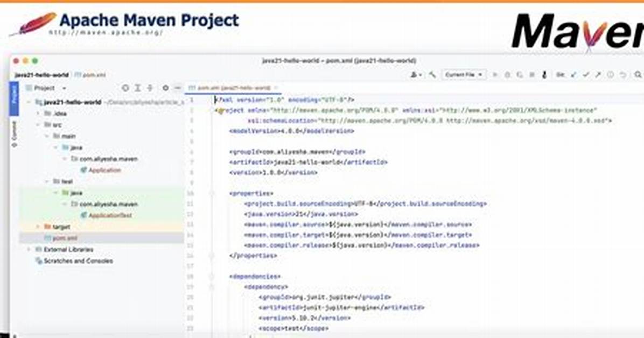Click the xml version declaration line
This screenshot has width=644, height=338.
pos(284,100)
